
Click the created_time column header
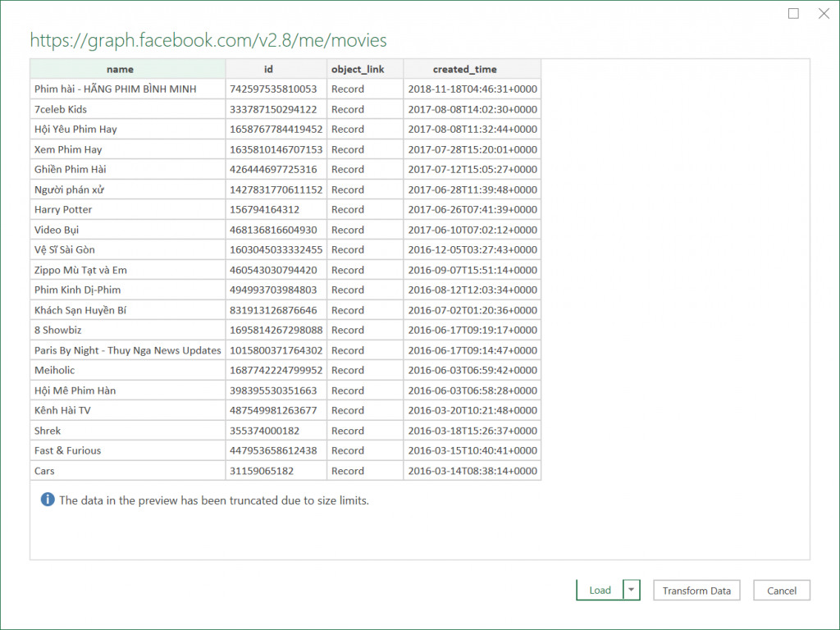[x=464, y=69]
